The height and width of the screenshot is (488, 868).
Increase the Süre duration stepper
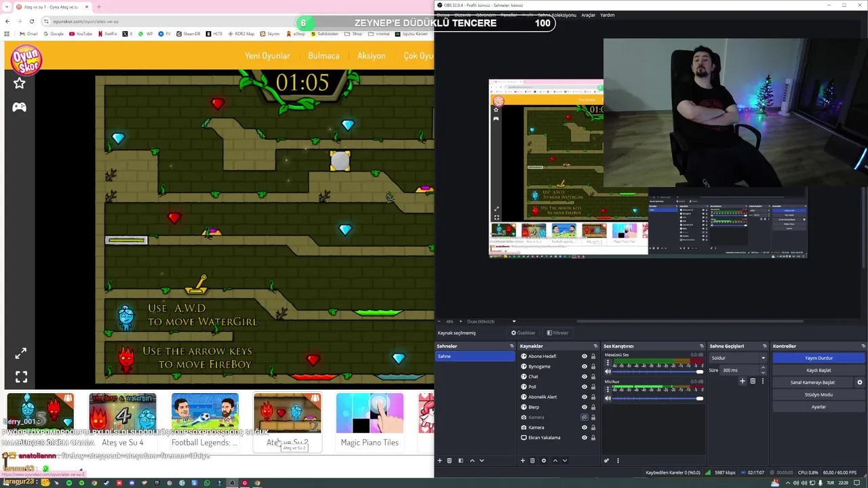(763, 368)
